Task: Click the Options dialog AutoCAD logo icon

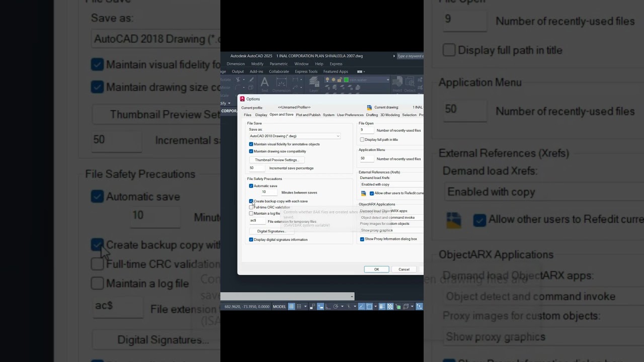Action: point(242,99)
